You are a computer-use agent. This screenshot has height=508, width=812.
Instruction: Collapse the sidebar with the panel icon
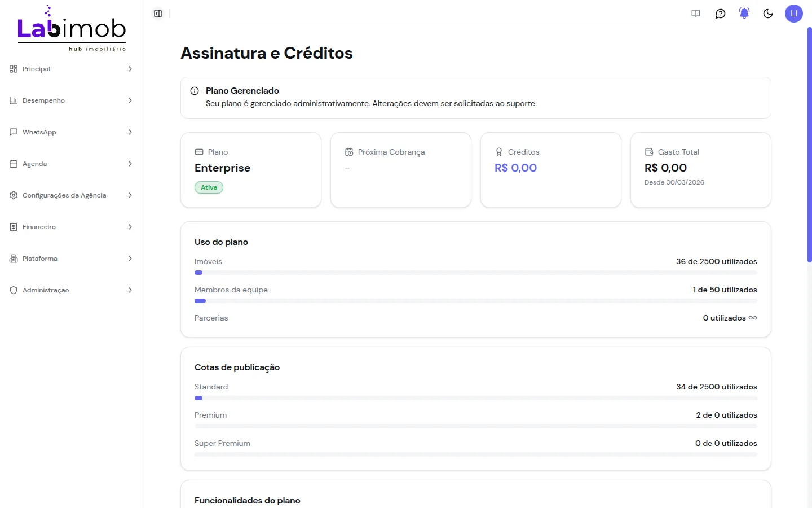(x=158, y=14)
